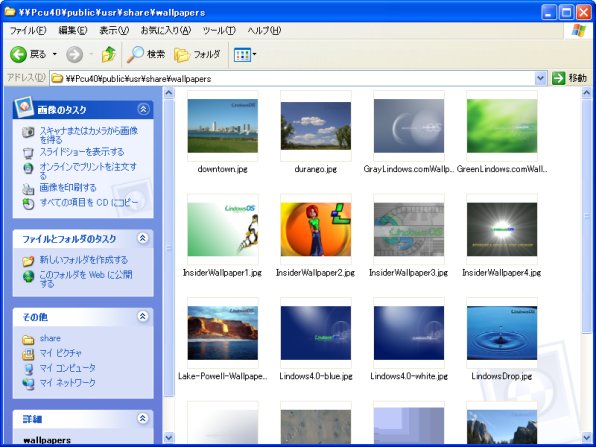596x447 pixels.
Task: Open the ツール(T) menu
Action: tap(219, 30)
